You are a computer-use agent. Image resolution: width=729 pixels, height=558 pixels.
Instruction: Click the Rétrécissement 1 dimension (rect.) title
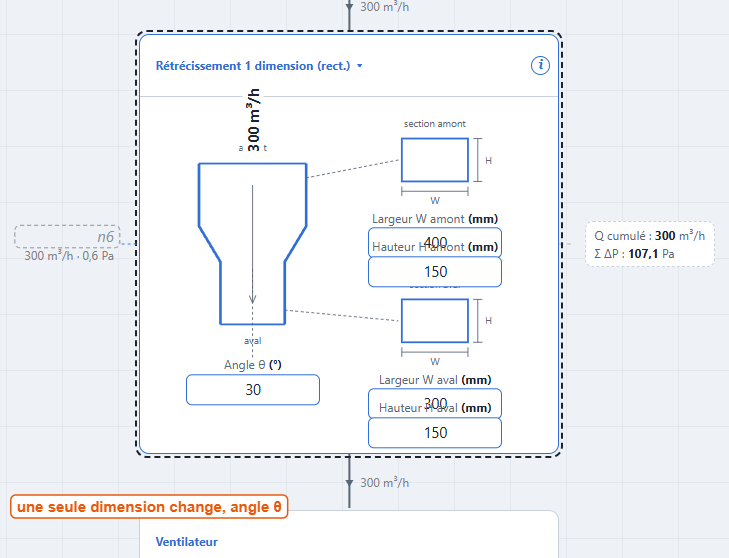(252, 66)
